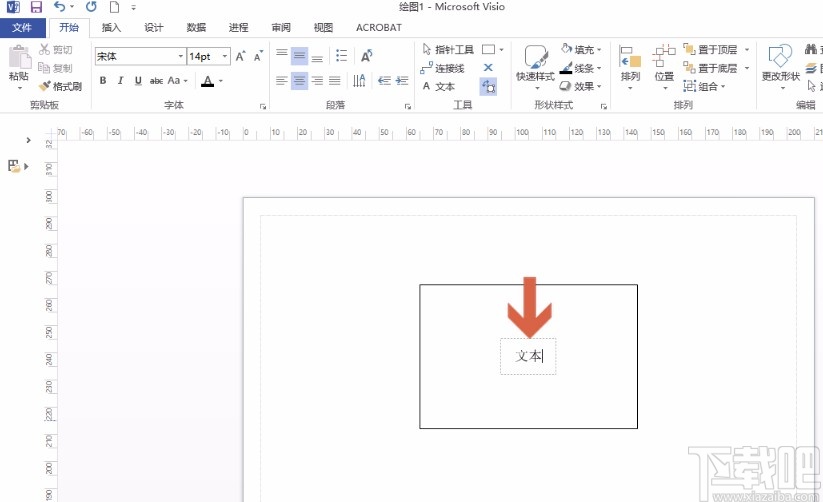Toggle bold formatting
This screenshot has height=502, width=823.
[x=103, y=80]
